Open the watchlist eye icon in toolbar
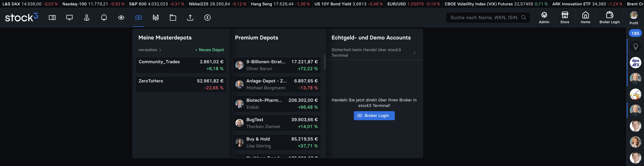Viewport: 644px width, 166px height. [121, 17]
